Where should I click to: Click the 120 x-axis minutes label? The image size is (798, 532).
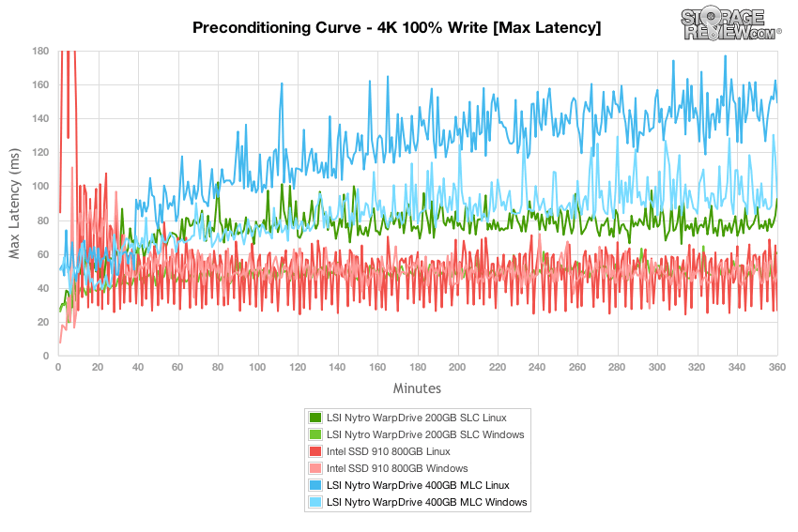[298, 367]
